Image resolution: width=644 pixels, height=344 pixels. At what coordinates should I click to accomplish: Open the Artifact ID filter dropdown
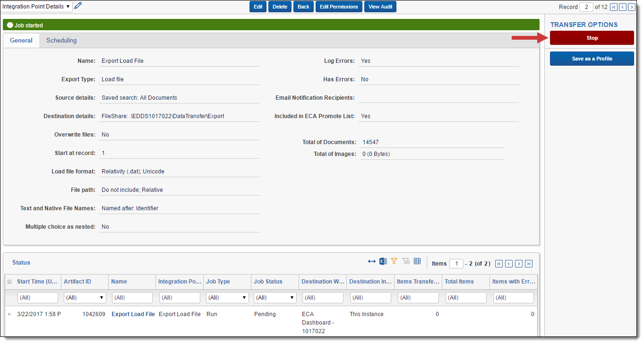tap(85, 298)
